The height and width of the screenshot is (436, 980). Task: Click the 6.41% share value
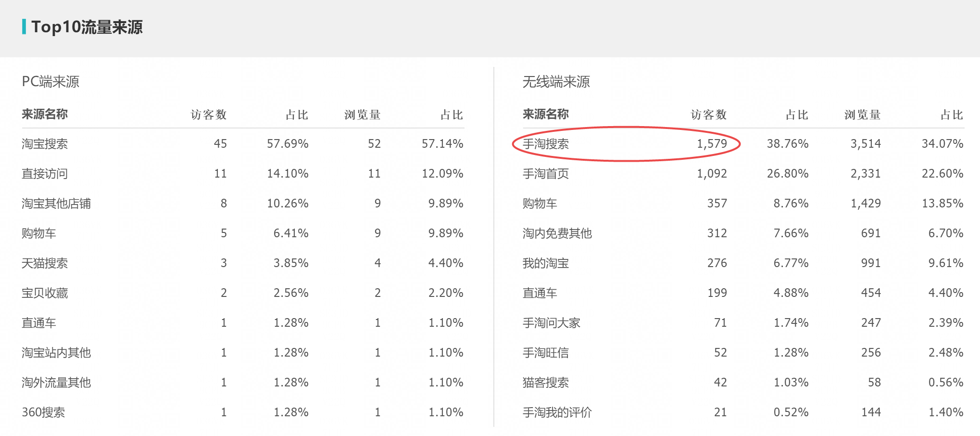tap(291, 233)
